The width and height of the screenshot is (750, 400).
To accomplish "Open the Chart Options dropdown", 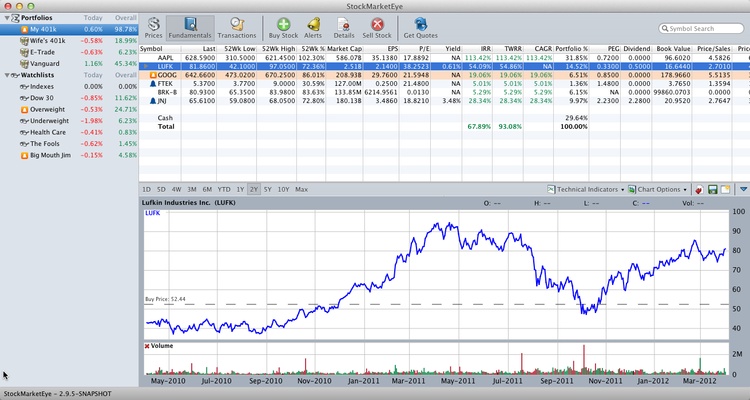I will 658,189.
